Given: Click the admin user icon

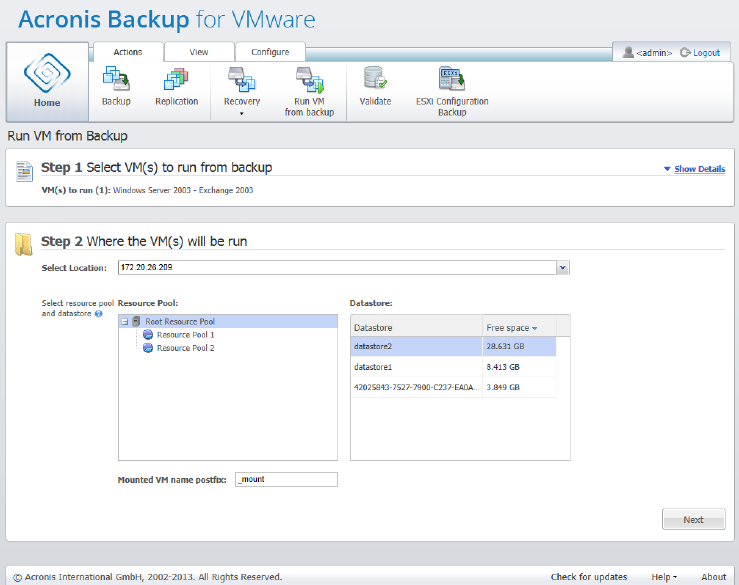Looking at the screenshot, I should click(628, 52).
